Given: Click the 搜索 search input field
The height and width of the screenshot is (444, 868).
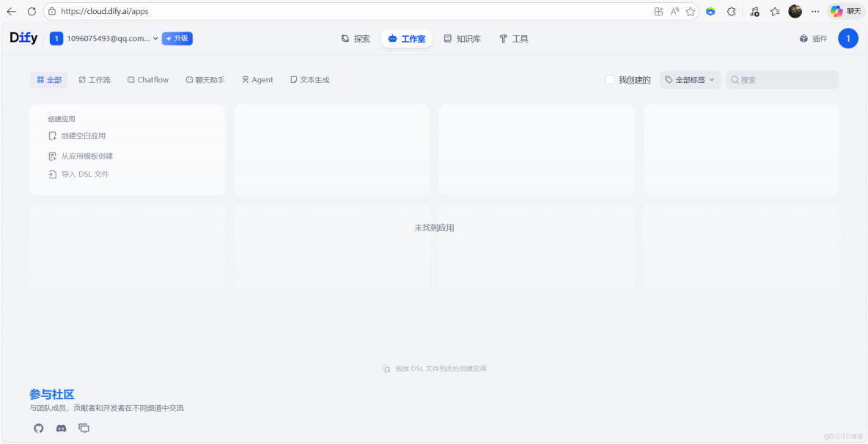Looking at the screenshot, I should [781, 79].
